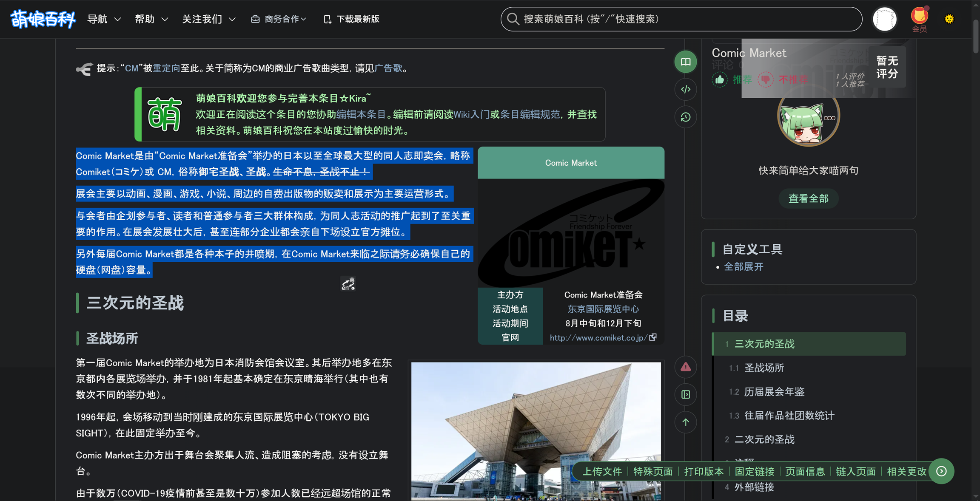
Task: Open the source code view icon
Action: (685, 89)
